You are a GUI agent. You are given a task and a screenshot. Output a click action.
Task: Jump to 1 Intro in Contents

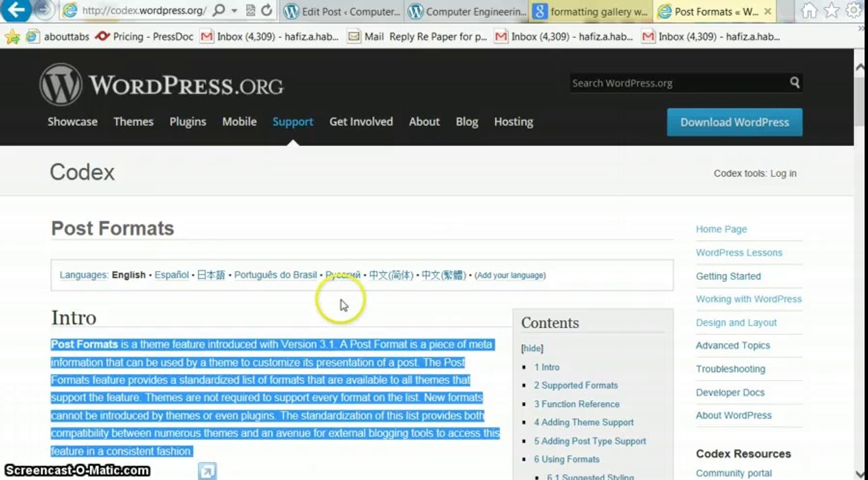(546, 367)
